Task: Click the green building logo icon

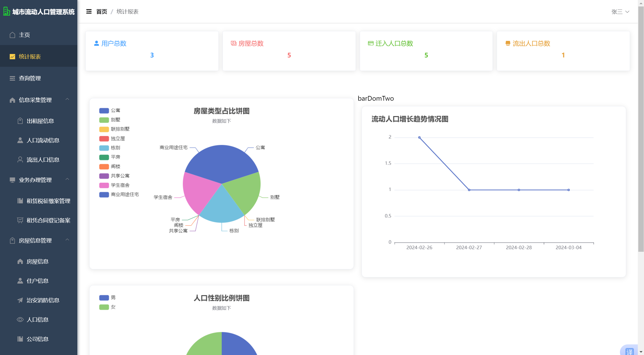Action: pos(6,11)
